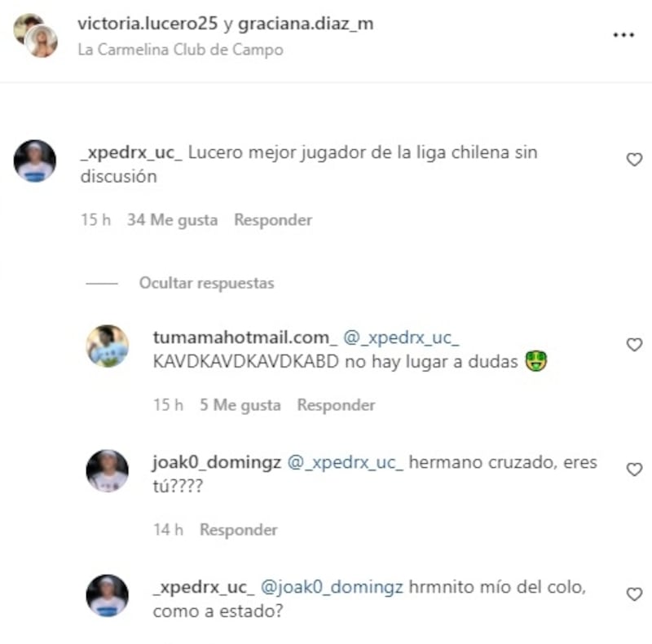Collapse replies with Ocultar respuestas
Viewport: 652px width, 644px height.
pos(206,284)
